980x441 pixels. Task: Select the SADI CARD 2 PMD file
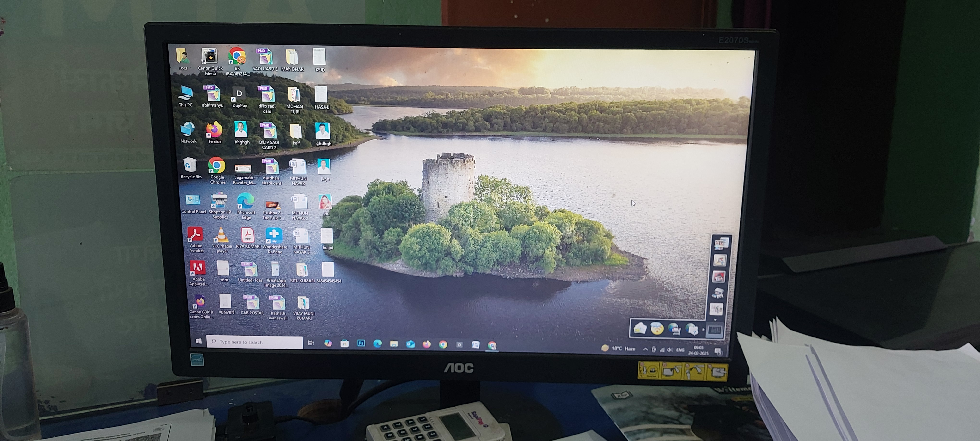265,60
